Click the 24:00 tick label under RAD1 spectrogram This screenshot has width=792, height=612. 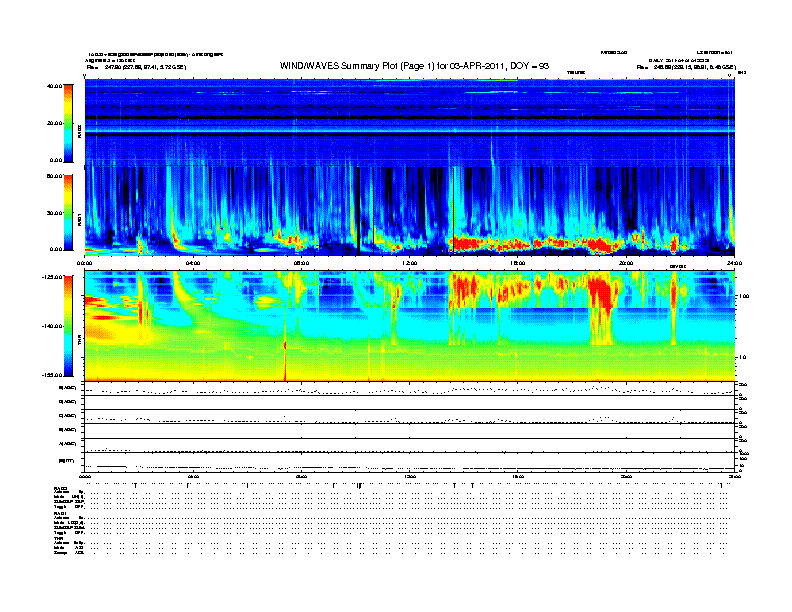tap(734, 263)
